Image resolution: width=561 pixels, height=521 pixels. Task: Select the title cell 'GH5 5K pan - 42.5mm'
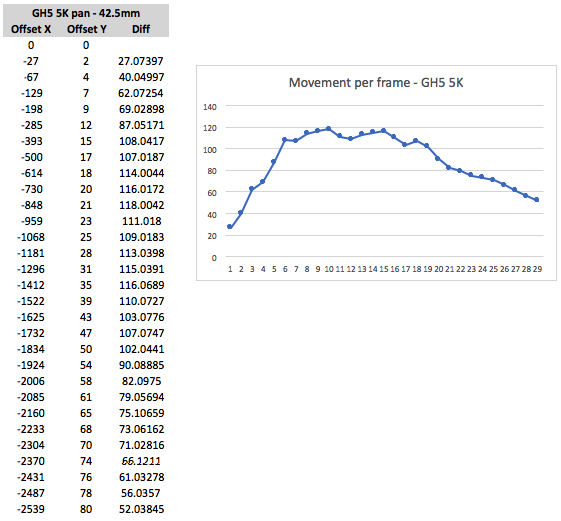click(x=86, y=13)
